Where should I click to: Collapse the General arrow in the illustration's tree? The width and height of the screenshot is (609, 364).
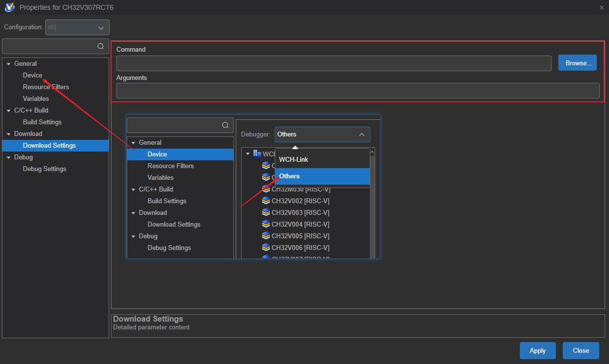(133, 143)
